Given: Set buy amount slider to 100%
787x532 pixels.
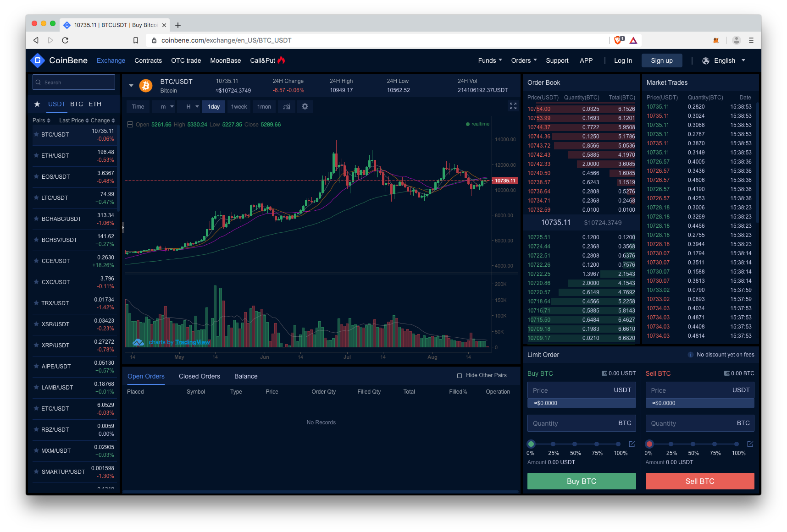Looking at the screenshot, I should click(x=618, y=444).
